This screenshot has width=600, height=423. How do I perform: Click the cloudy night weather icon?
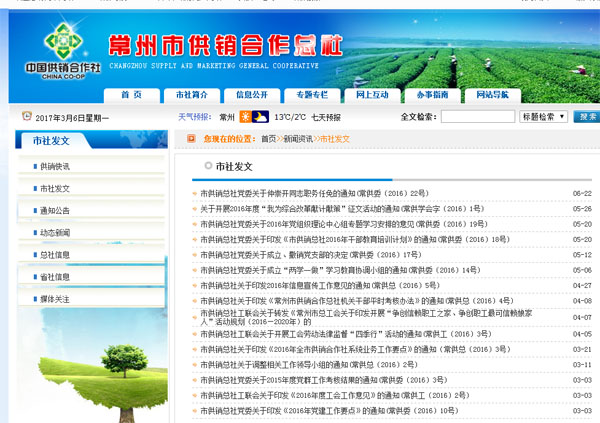click(260, 117)
